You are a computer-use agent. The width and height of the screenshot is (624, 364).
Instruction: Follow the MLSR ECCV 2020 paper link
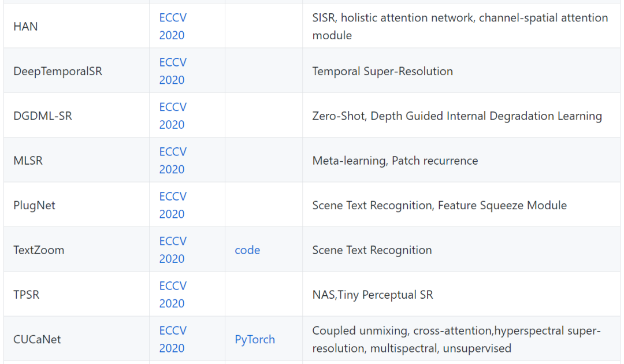(x=173, y=160)
